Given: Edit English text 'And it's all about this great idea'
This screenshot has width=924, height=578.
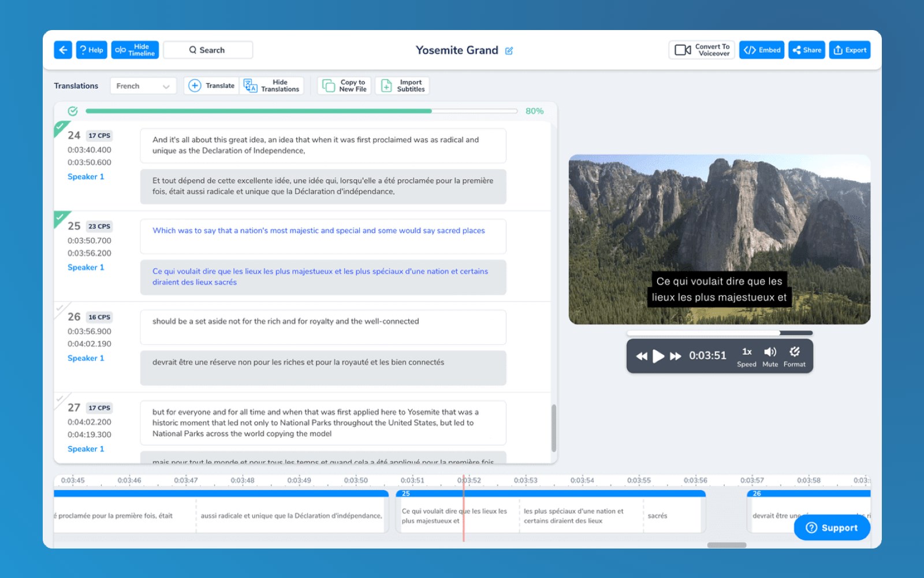Looking at the screenshot, I should 323,146.
